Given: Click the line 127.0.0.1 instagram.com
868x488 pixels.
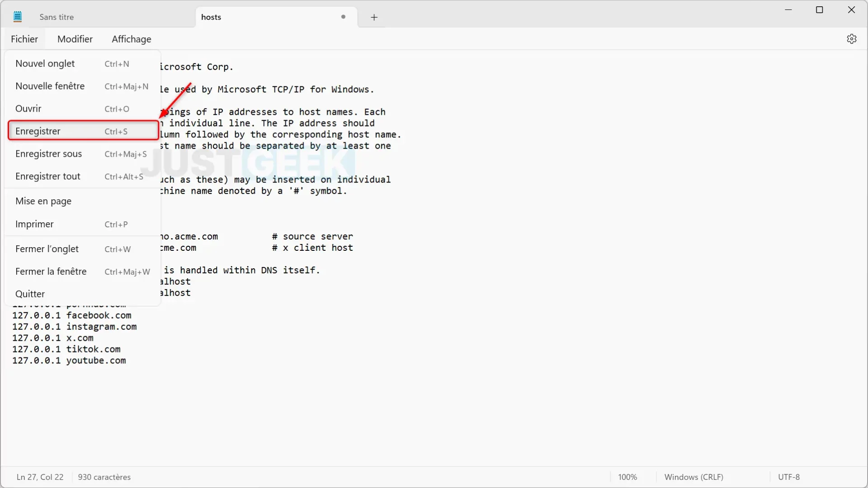Looking at the screenshot, I should click(75, 327).
